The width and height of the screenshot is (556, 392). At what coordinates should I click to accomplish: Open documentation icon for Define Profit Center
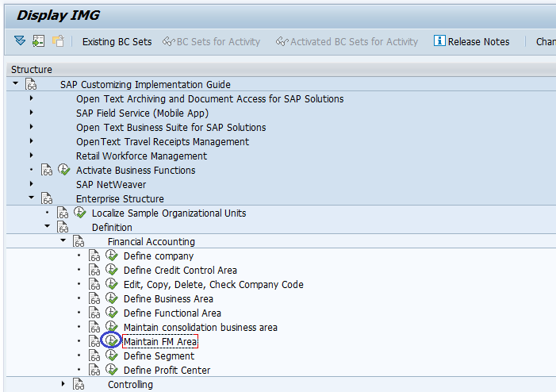94,370
